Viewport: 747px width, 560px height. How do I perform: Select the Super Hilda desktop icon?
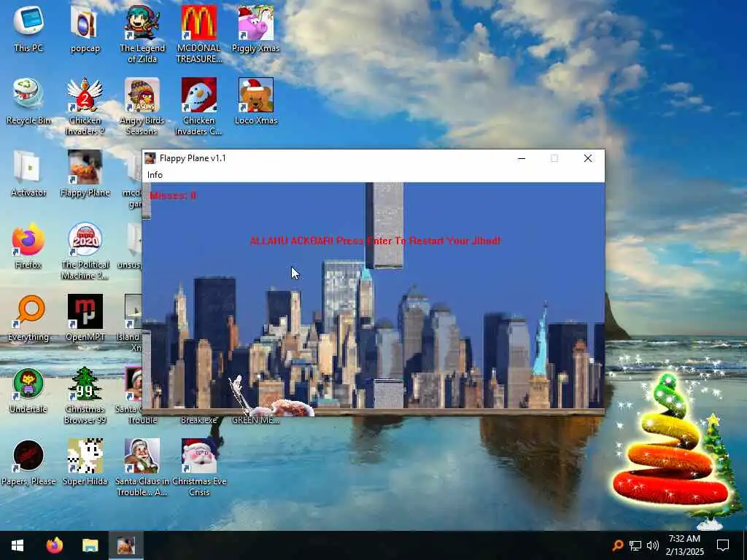tap(85, 463)
